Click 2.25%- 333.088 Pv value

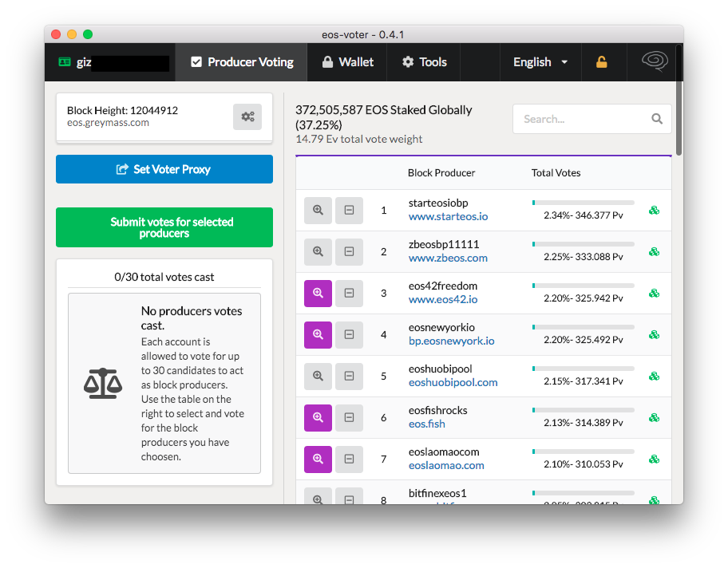click(x=584, y=257)
